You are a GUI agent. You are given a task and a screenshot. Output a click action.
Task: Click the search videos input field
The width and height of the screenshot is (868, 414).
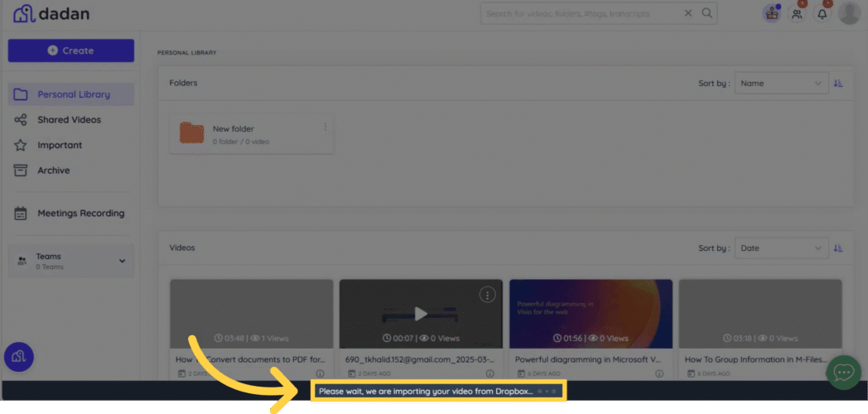pos(580,13)
